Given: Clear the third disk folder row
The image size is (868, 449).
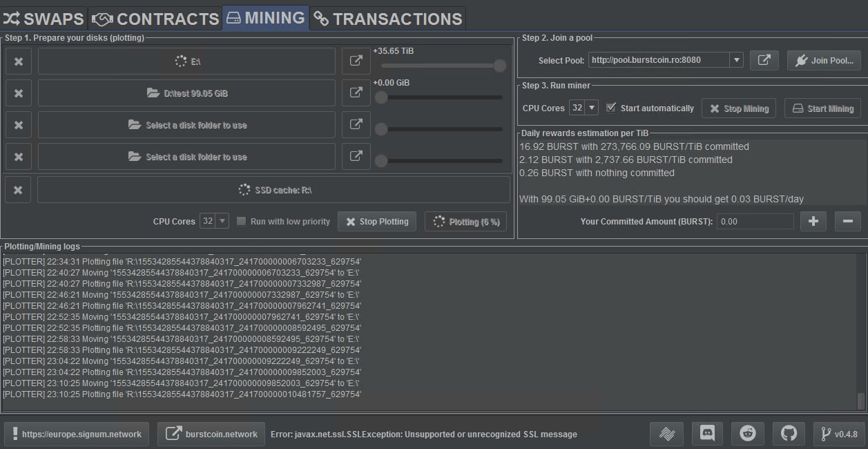Looking at the screenshot, I should point(19,125).
